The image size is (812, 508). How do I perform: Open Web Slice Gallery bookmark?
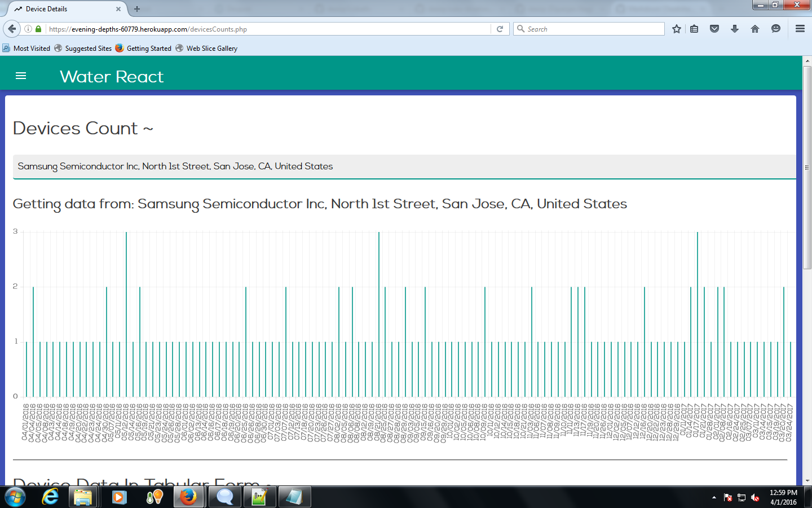[x=206, y=49]
